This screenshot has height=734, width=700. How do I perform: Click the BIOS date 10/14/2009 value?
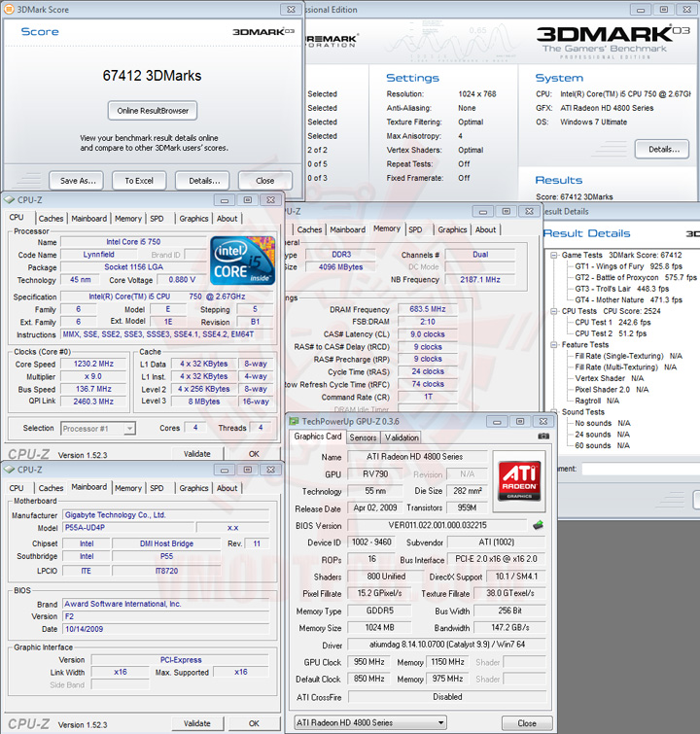165,629
